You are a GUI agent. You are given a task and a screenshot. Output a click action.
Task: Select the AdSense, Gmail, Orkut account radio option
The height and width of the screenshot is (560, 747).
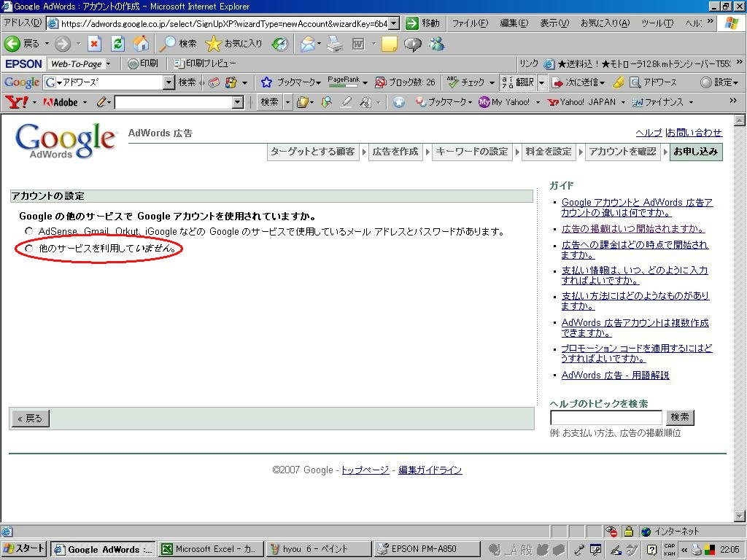point(29,231)
